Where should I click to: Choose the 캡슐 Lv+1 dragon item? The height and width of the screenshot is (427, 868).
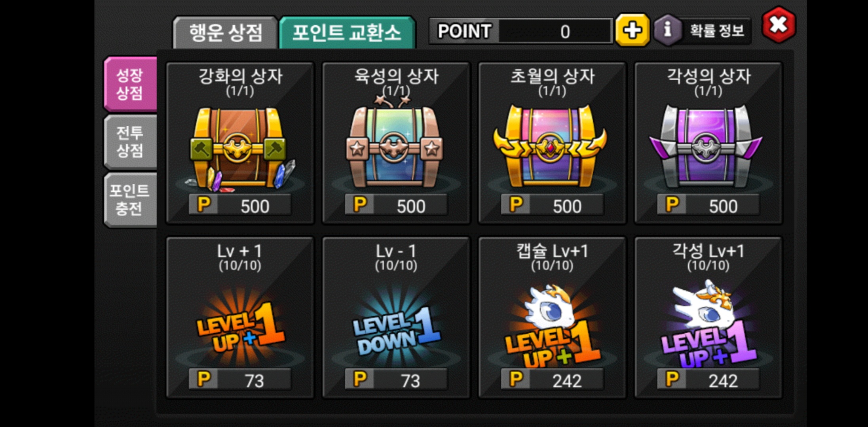(x=552, y=325)
